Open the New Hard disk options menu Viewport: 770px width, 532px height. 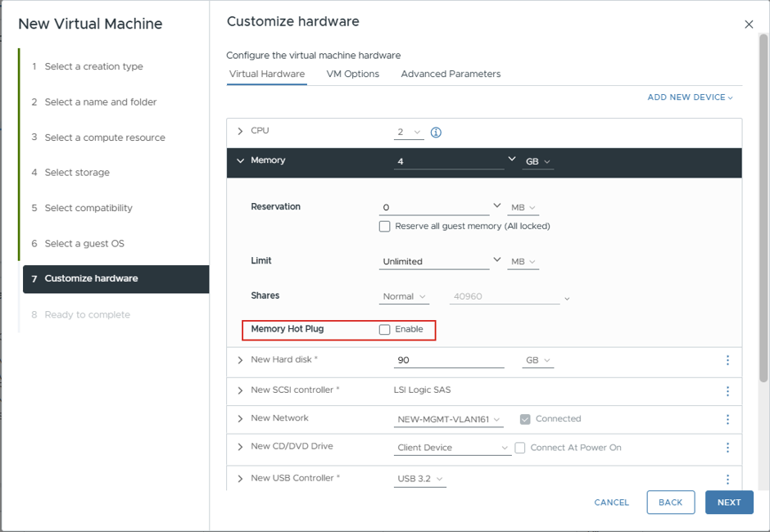(727, 360)
